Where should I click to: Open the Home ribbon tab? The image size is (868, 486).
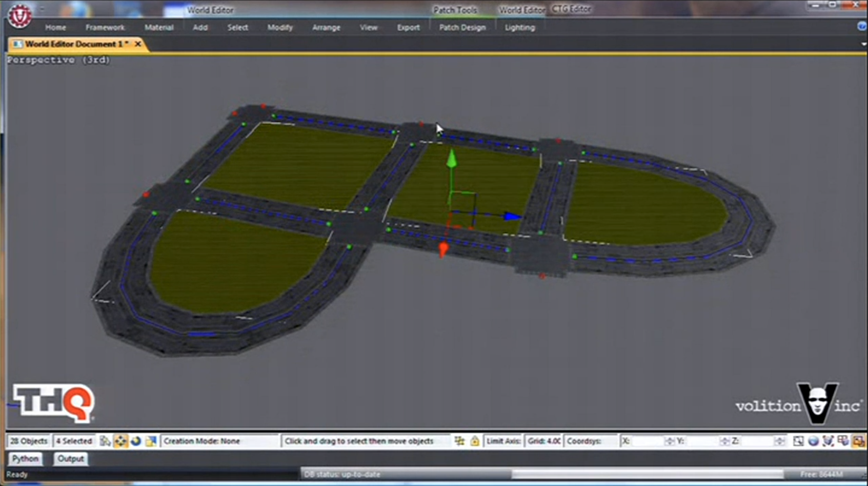click(55, 28)
